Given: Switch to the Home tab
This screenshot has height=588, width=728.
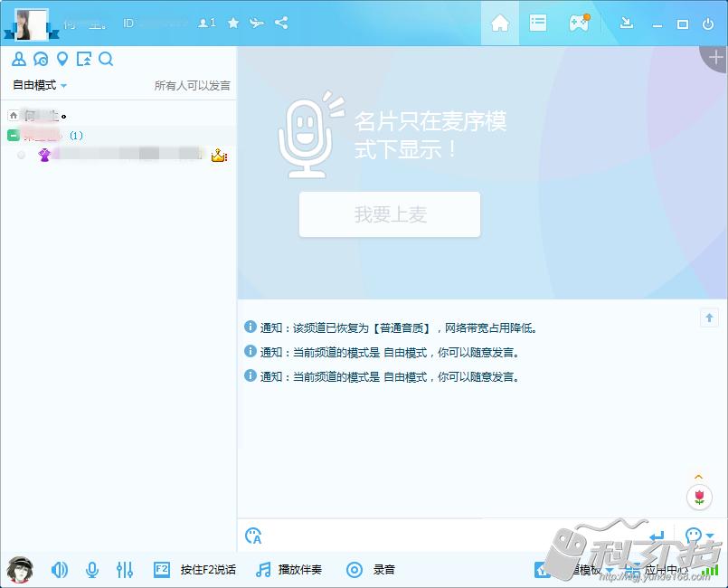Looking at the screenshot, I should tap(500, 24).
